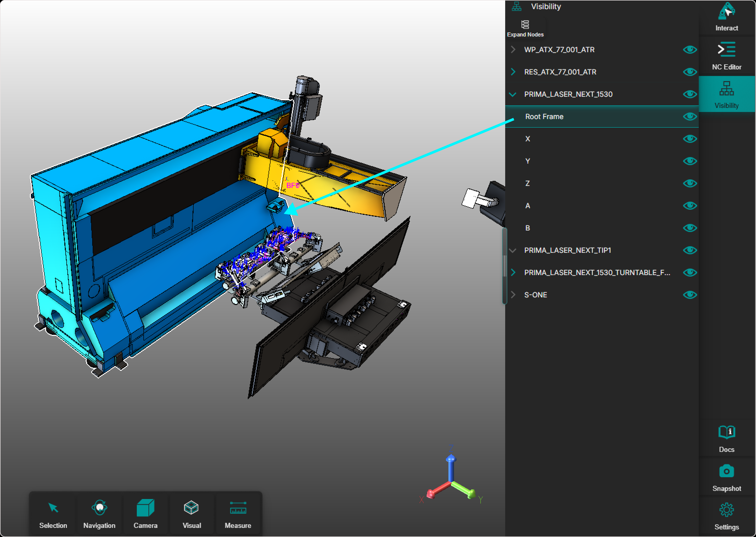Open the Camera options

click(145, 514)
